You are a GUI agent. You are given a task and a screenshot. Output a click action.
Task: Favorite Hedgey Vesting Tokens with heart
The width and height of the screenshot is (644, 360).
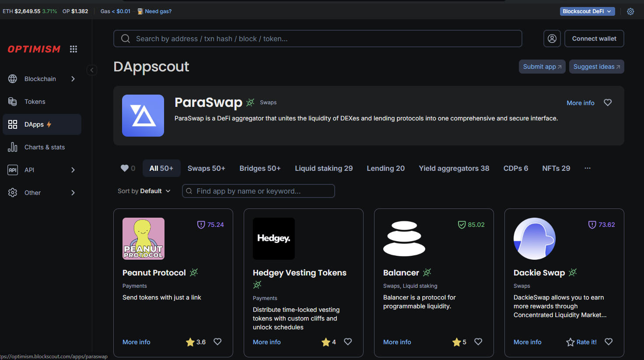348,342
